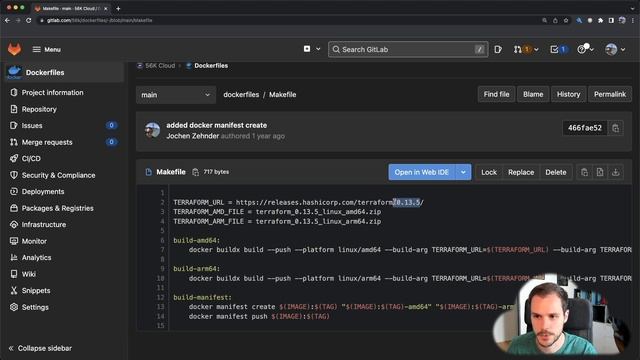This screenshot has width=640, height=360.
Task: Click the Infrastructure sidebar icon
Action: [x=14, y=224]
